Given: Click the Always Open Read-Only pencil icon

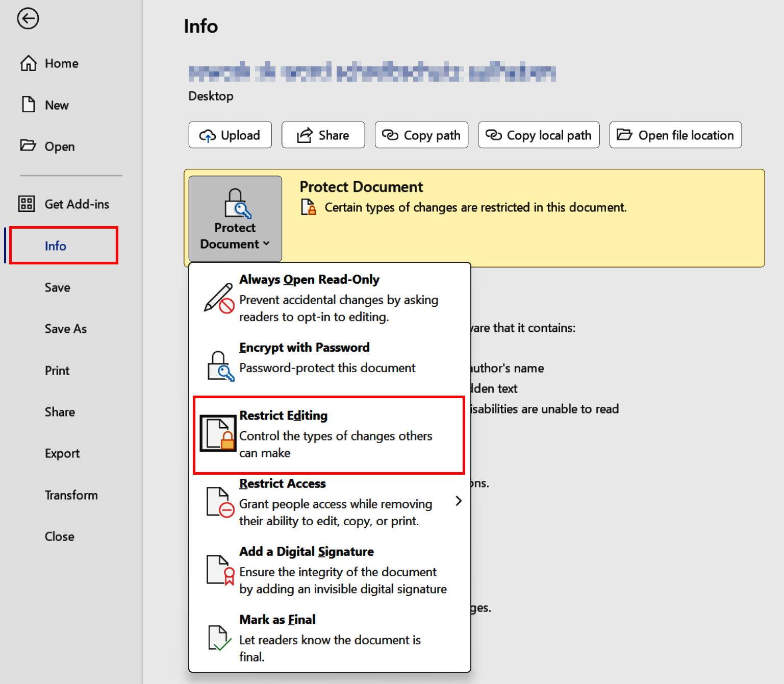Looking at the screenshot, I should point(219,298).
